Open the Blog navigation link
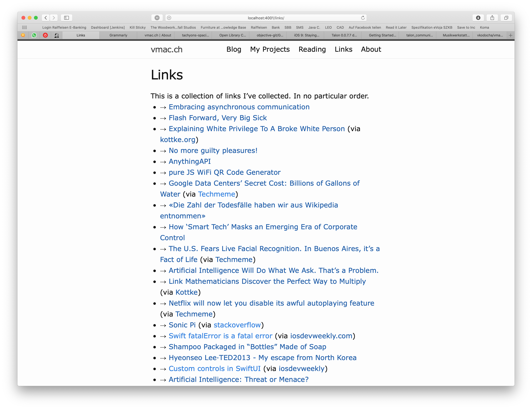 234,49
